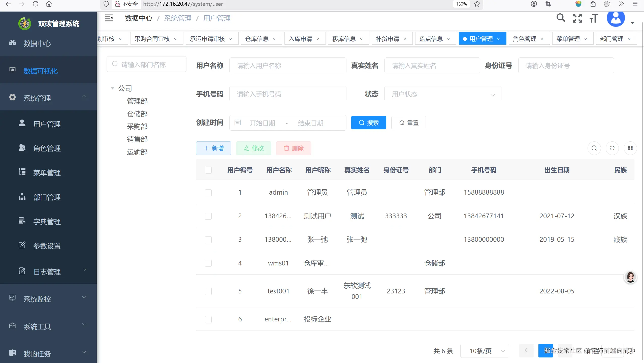Screen dimensions: 644x363
Task: Collapse the sidebar using hamburger icon
Action: (x=109, y=18)
